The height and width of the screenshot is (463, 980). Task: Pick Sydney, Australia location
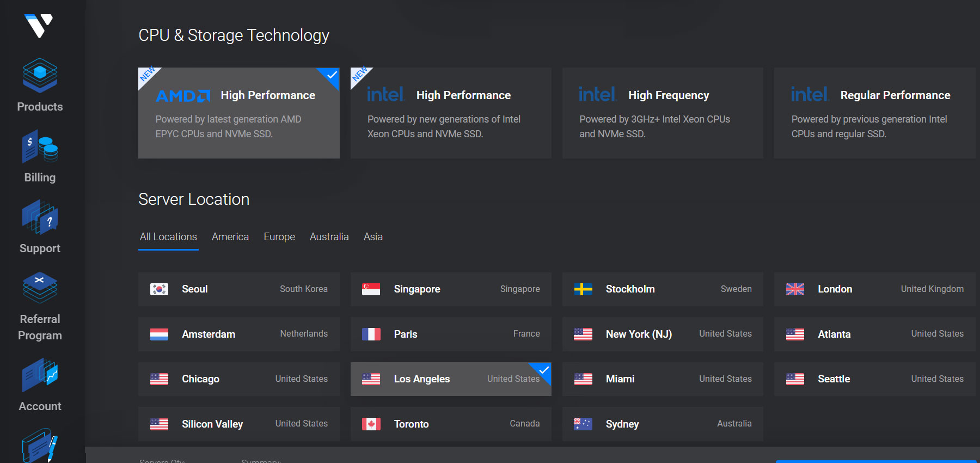pos(663,424)
